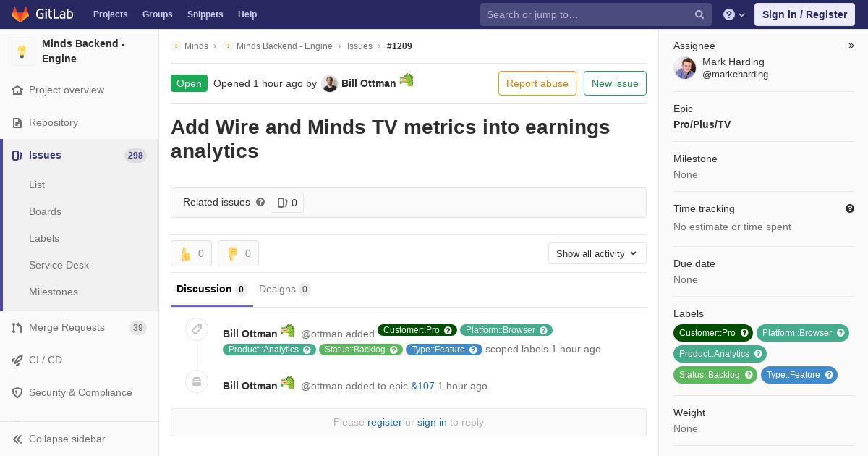Screen dimensions: 868x456
Task: Open Service Desk in sidebar
Action: tap(59, 265)
